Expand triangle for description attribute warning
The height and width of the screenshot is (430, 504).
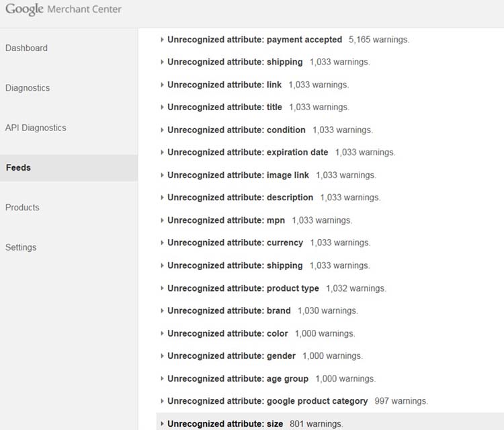pos(162,198)
